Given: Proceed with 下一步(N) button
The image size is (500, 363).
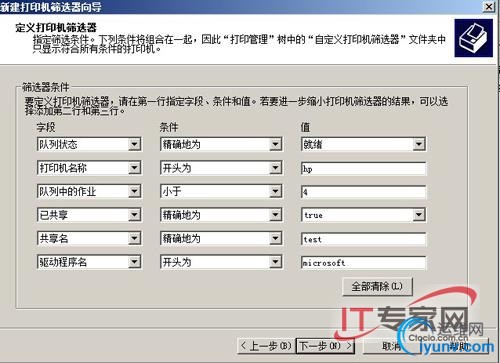Looking at the screenshot, I should click(325, 346).
